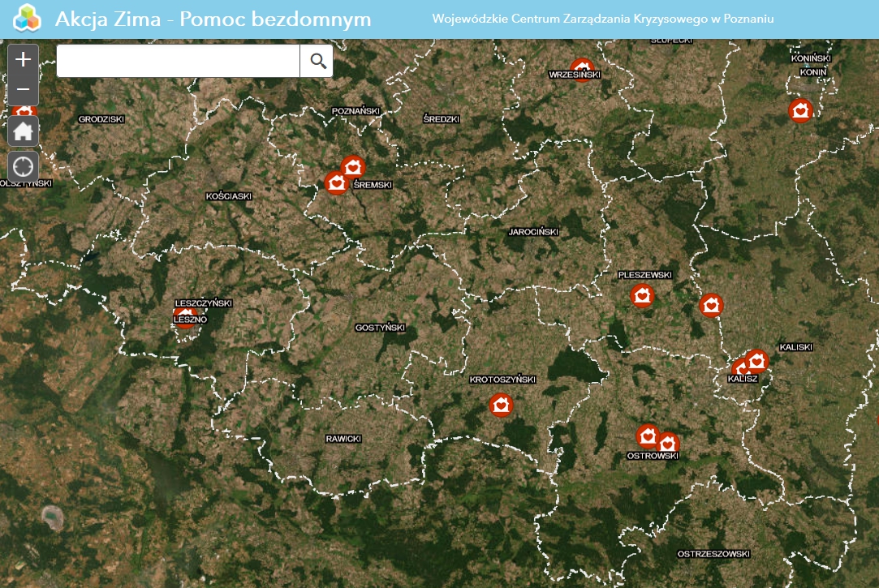Click the PLESZEWSKI county label
The image size is (879, 588).
(644, 275)
